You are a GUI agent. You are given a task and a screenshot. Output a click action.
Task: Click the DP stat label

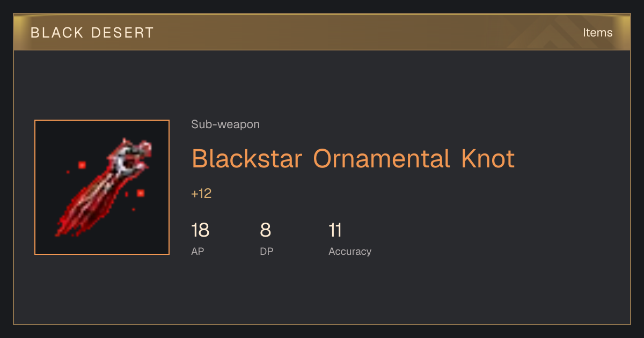point(266,251)
